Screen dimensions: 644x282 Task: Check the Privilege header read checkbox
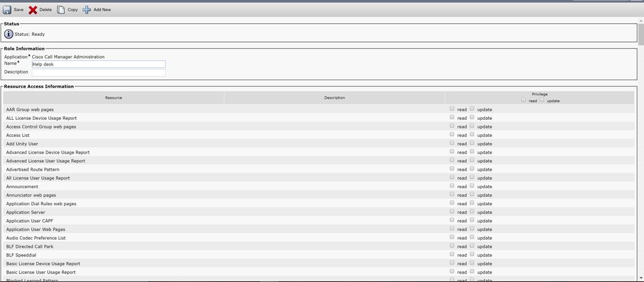pyautogui.click(x=523, y=99)
